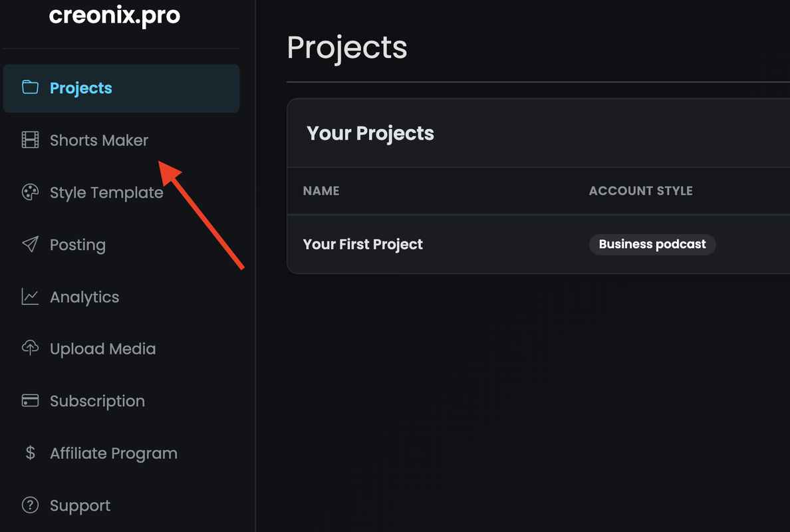Go to the Style Template section

click(106, 193)
